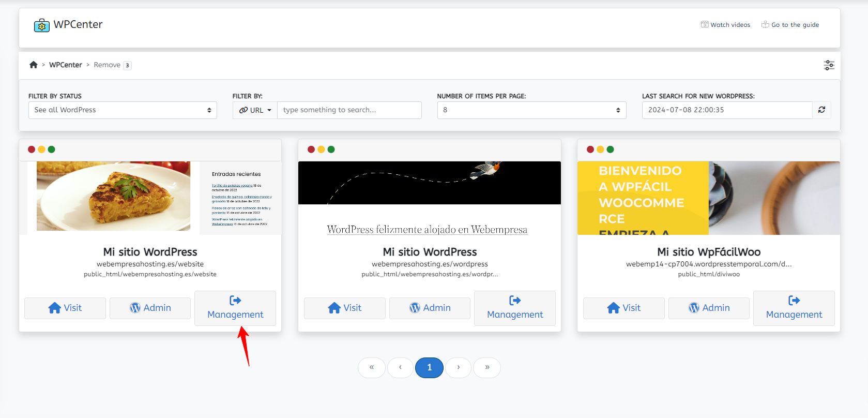Open Management for webempresahosting.es/website
This screenshot has height=418, width=868.
(x=235, y=308)
